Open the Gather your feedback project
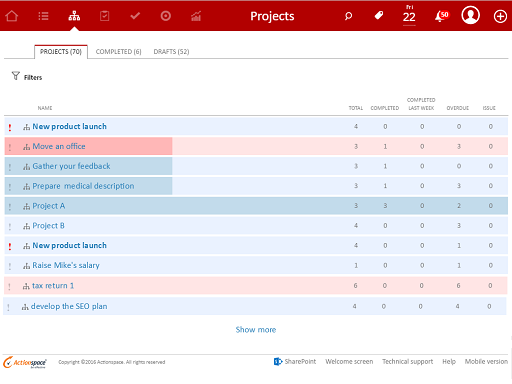Viewport: 512px width, 384px height. (71, 166)
